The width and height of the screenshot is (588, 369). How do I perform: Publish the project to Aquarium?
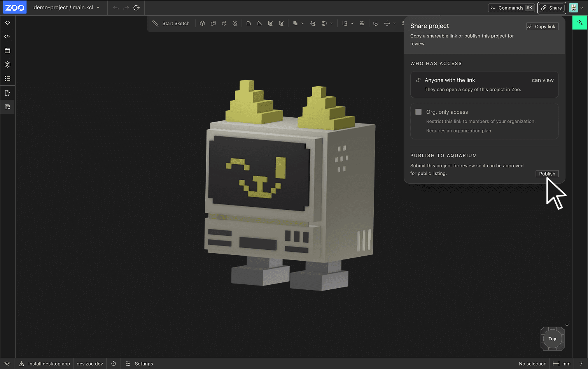pyautogui.click(x=547, y=174)
